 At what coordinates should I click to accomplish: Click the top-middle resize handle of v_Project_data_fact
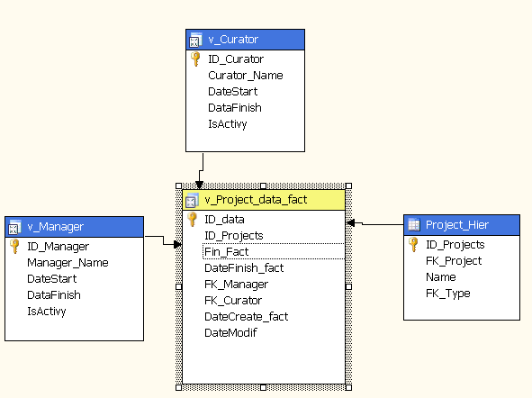(263, 185)
